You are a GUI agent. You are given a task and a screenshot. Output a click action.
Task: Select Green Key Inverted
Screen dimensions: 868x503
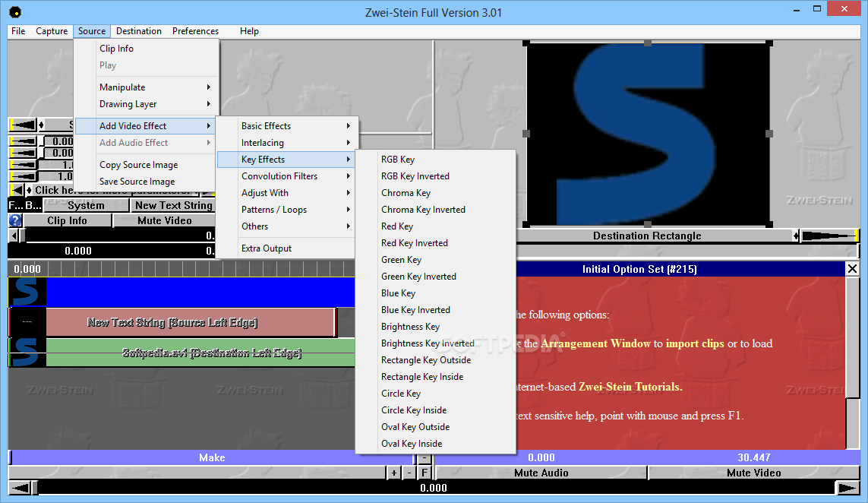pyautogui.click(x=436, y=277)
